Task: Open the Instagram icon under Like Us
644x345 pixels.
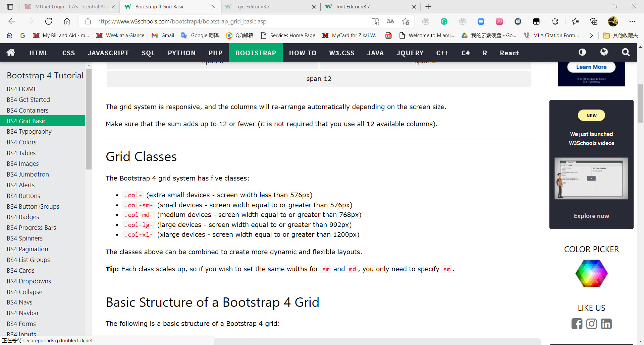Action: 592,324
